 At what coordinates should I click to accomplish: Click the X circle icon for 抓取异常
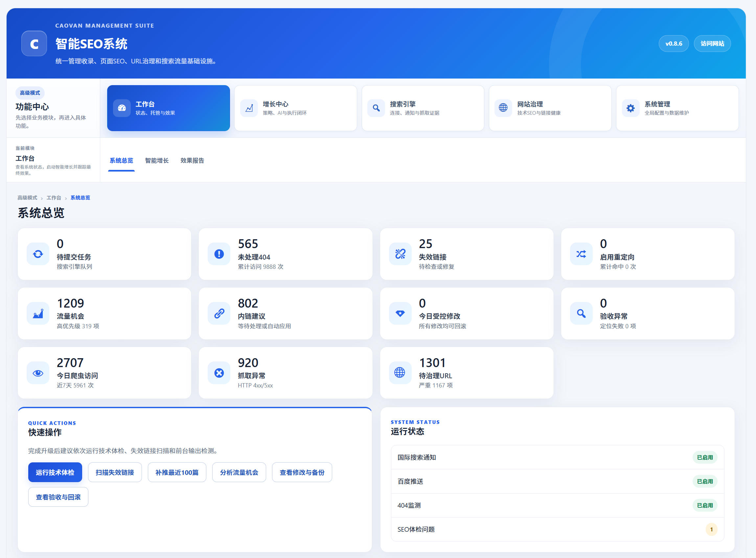click(219, 373)
